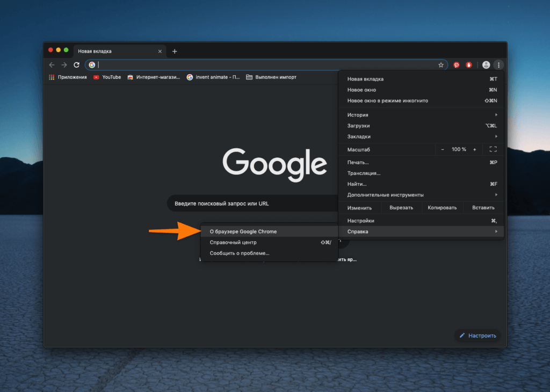Image resolution: width=550 pixels, height=392 pixels.
Task: Click the Google icon in address bar
Action: click(92, 65)
